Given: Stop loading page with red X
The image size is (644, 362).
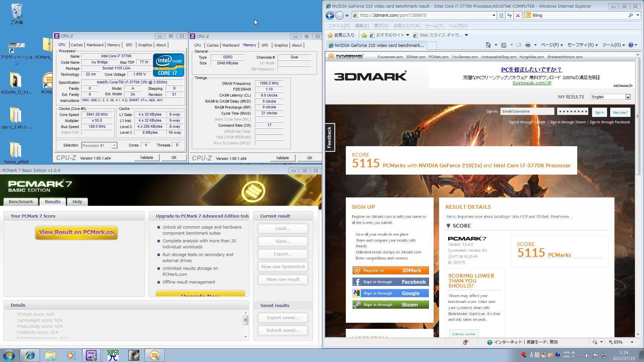Looking at the screenshot, I should pos(518,15).
